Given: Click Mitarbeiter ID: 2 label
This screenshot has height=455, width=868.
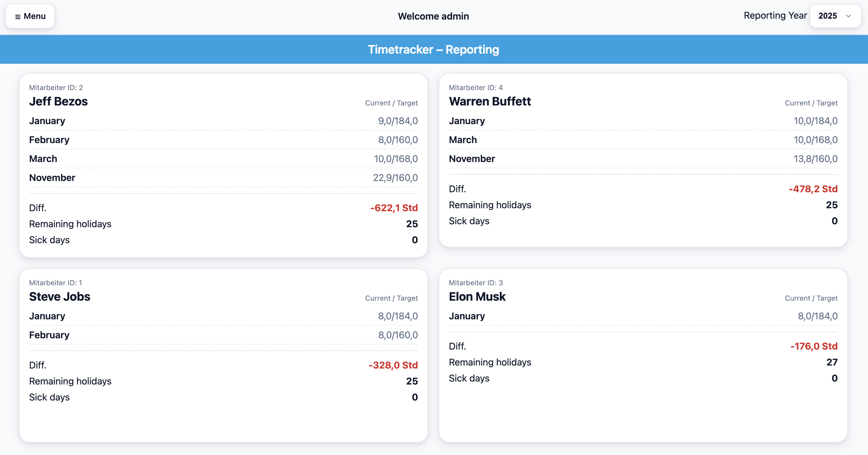Looking at the screenshot, I should click(x=56, y=88).
